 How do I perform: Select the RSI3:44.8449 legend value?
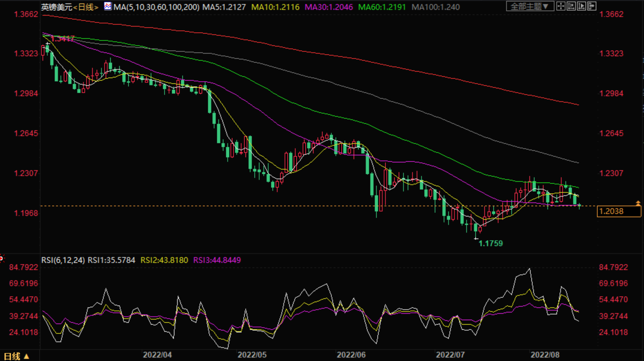tap(217, 260)
